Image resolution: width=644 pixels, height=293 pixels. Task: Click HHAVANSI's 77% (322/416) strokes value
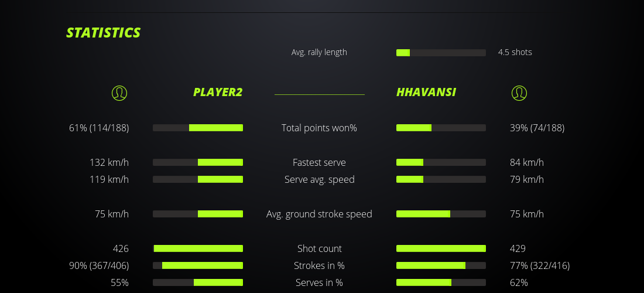click(x=540, y=265)
